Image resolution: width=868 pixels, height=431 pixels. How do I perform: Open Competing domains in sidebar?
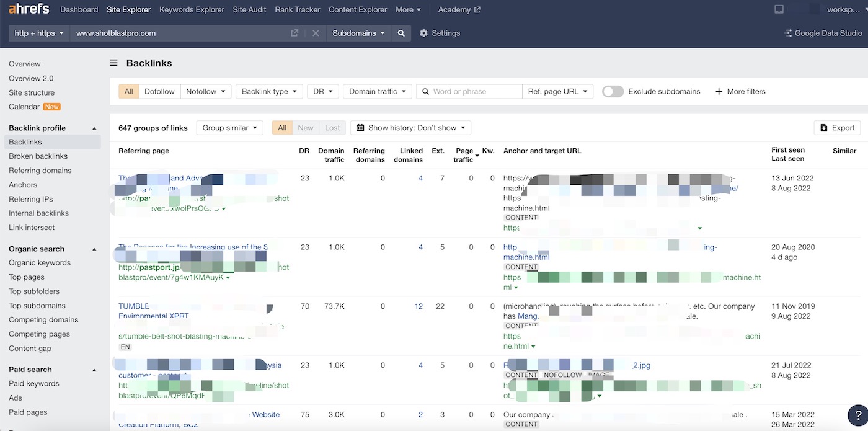pyautogui.click(x=43, y=320)
